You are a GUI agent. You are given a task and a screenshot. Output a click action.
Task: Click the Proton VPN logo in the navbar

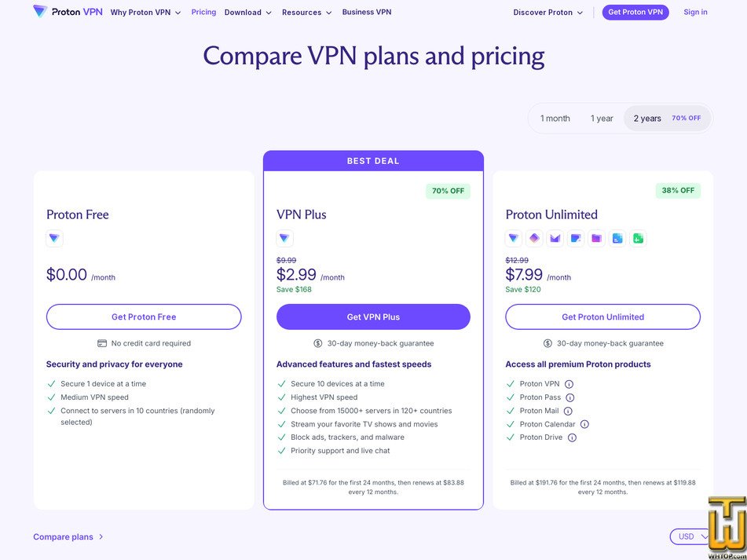coord(68,12)
